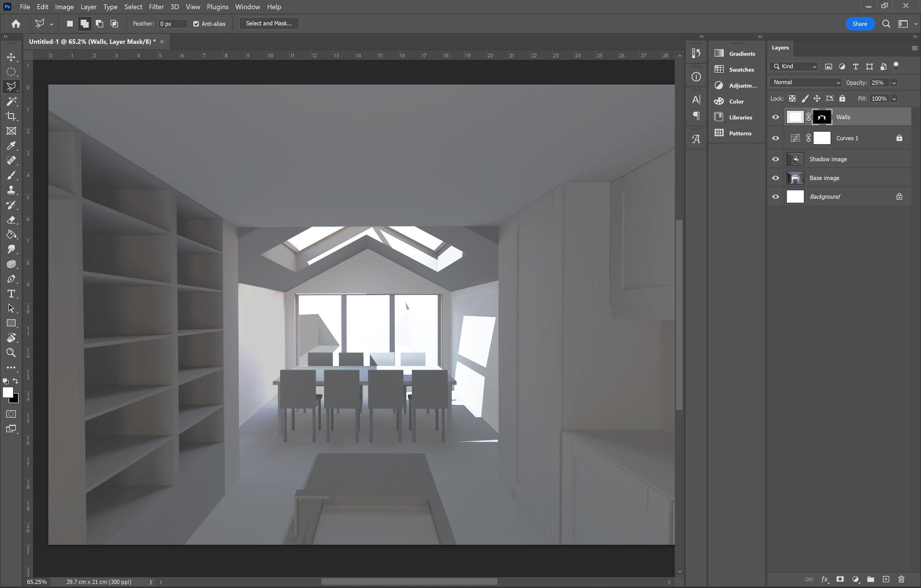The image size is (921, 588).
Task: Hide the Background layer
Action: coord(775,197)
